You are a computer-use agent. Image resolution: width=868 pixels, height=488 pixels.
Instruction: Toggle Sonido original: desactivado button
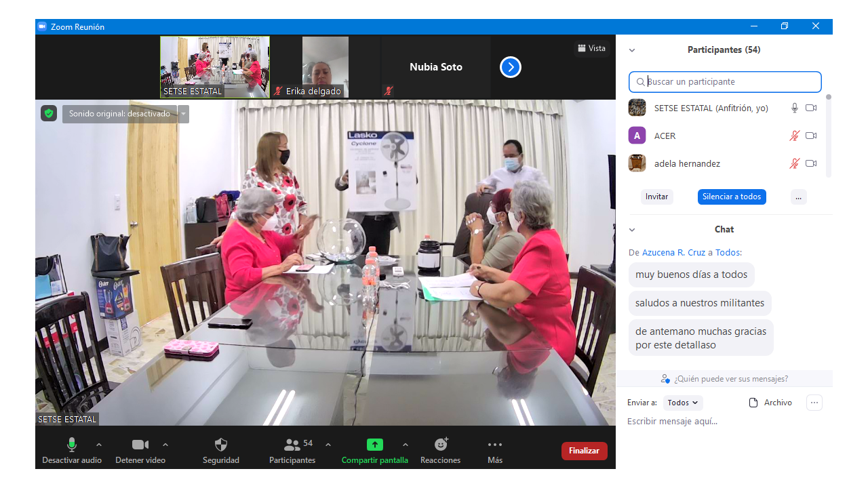(119, 114)
